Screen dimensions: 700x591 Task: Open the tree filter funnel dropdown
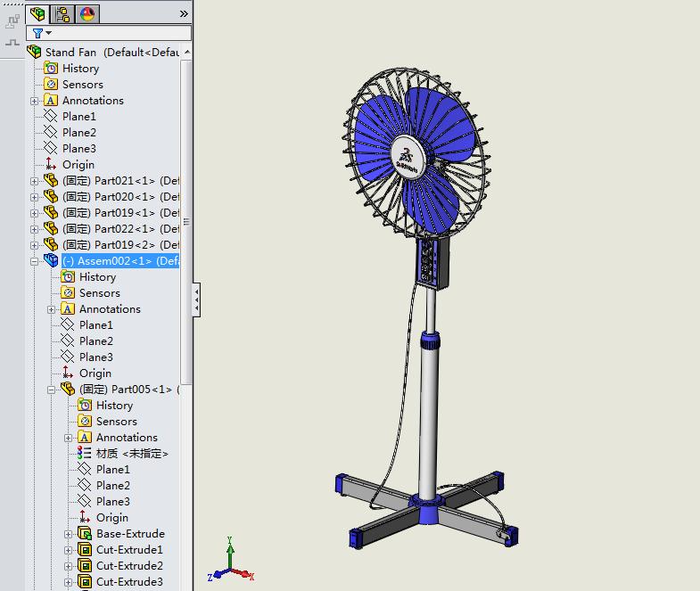[41, 33]
